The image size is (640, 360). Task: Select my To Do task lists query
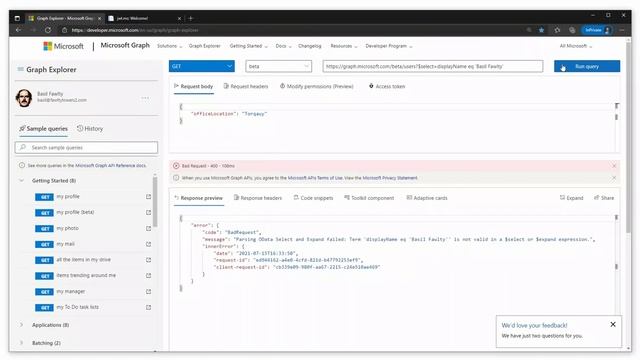click(x=77, y=307)
